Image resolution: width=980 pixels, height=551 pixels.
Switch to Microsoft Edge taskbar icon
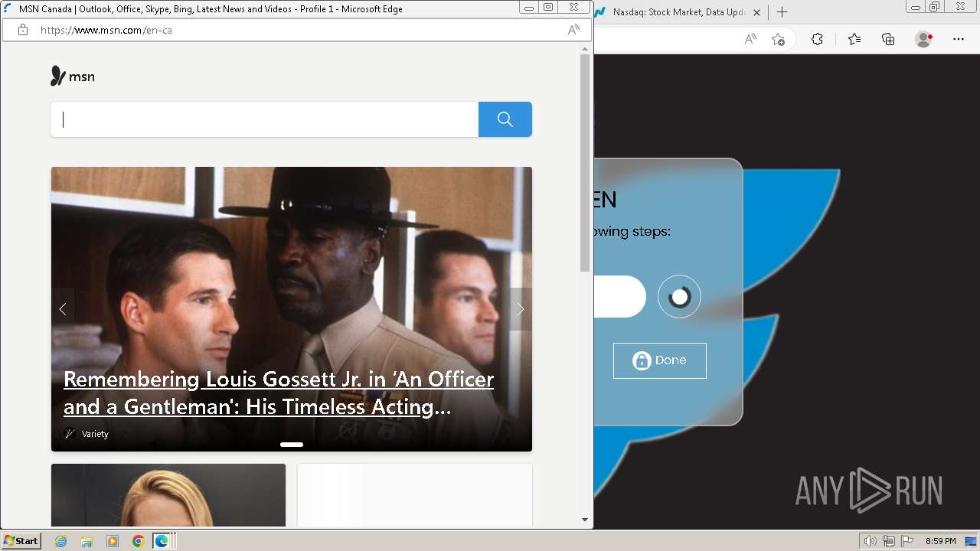coord(162,541)
